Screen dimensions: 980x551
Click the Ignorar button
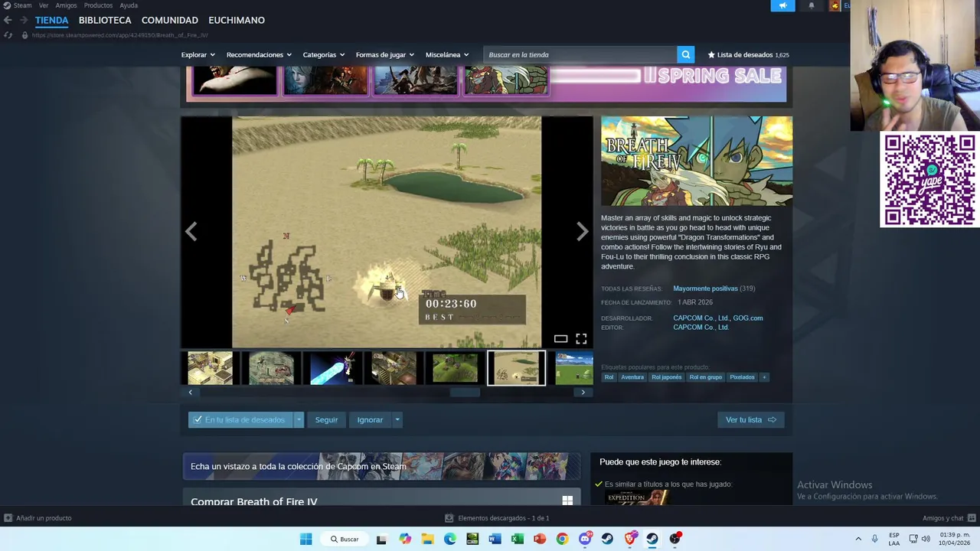[370, 419]
